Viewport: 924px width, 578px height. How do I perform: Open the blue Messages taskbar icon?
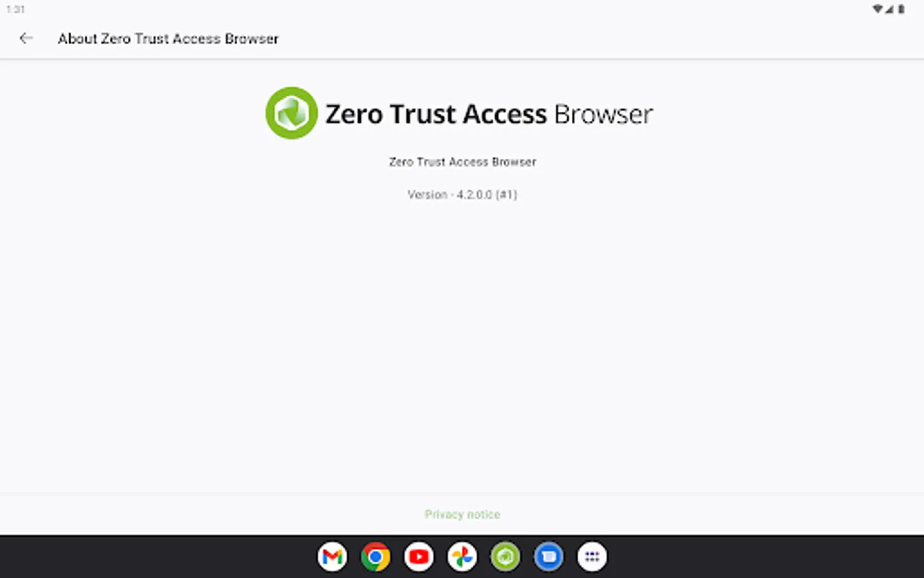tap(549, 557)
